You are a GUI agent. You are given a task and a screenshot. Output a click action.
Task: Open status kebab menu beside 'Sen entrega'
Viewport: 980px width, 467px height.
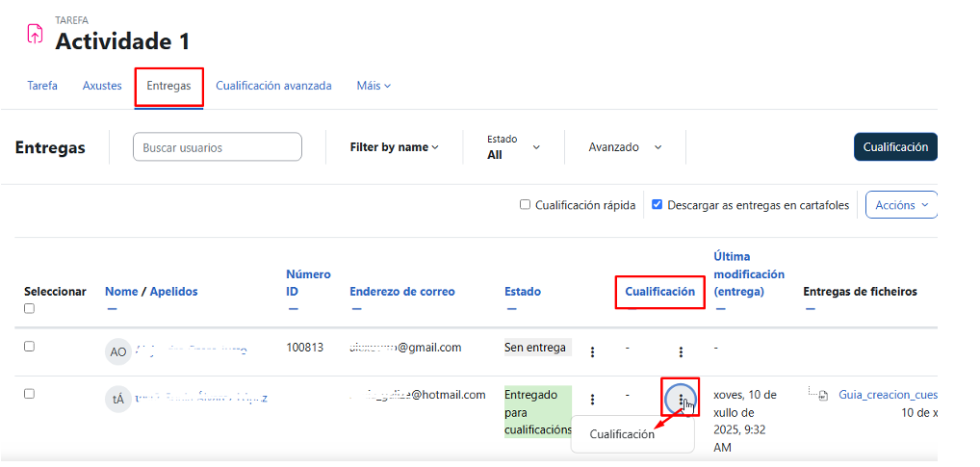pyautogui.click(x=592, y=352)
